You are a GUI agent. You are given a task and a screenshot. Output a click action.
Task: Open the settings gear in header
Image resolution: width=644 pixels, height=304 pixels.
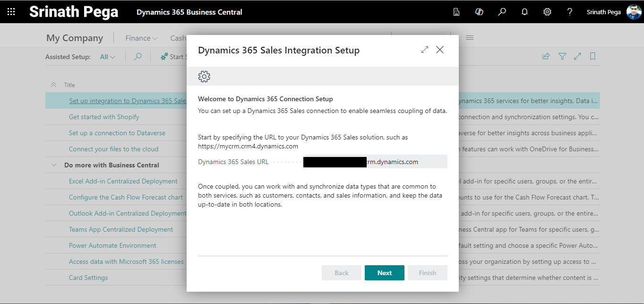click(x=547, y=12)
